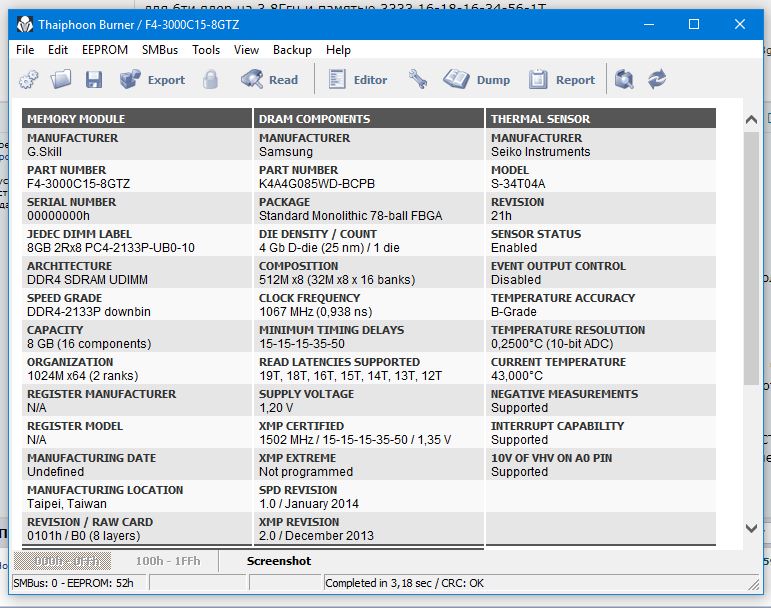Image resolution: width=771 pixels, height=608 pixels.
Task: Click serial number 00000000h
Action: [x=59, y=216]
